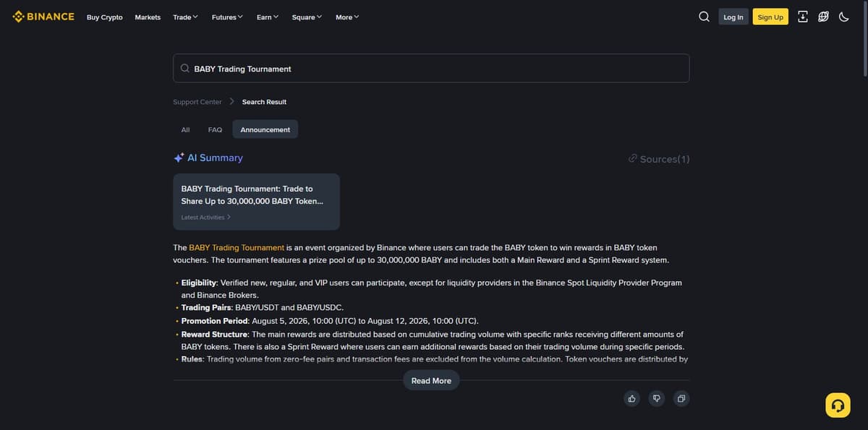
Task: Expand the Earn dropdown menu
Action: (x=268, y=17)
